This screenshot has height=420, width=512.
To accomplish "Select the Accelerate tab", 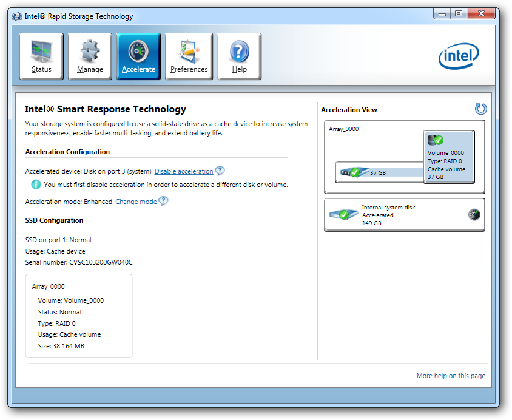I will pos(138,56).
